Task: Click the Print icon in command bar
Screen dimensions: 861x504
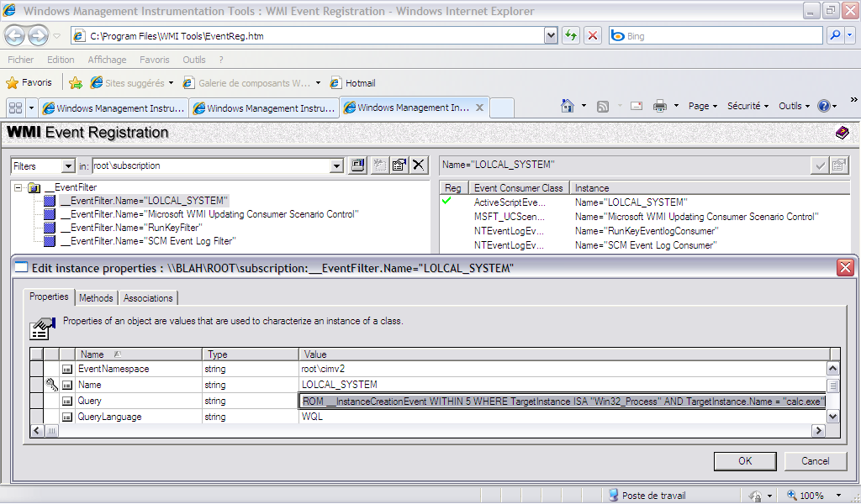Action: pos(660,106)
